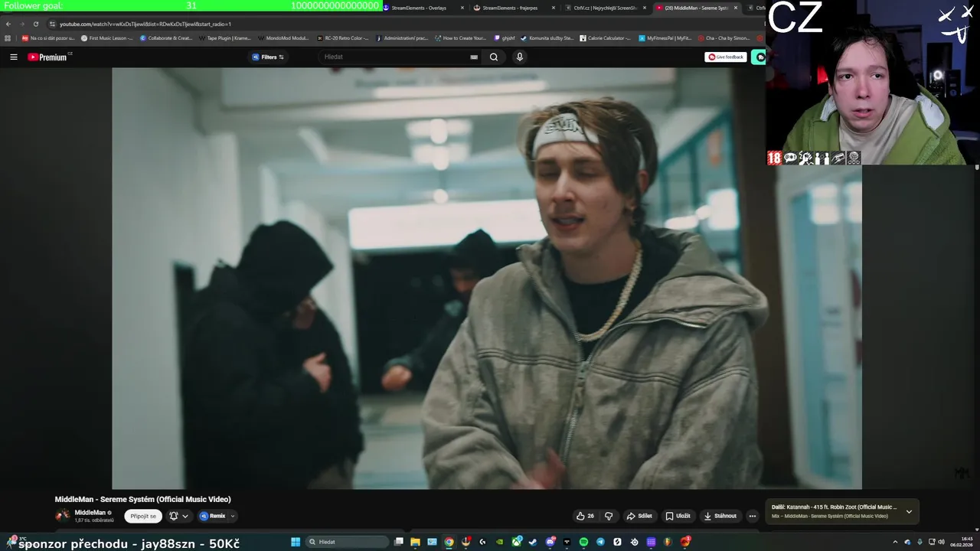Viewport: 980px width, 551px height.
Task: Dislike the video with thumbs-down icon
Action: click(609, 516)
